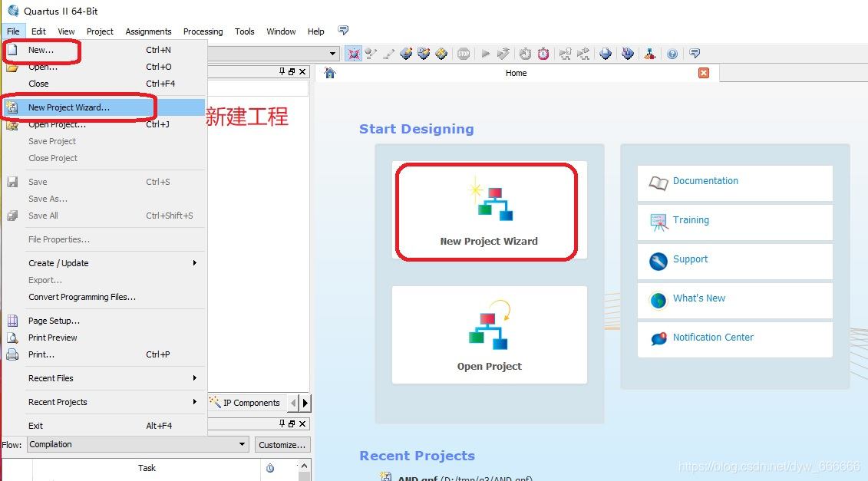Choose Print... menu entry
Image resolution: width=868 pixels, height=481 pixels.
(104, 354)
